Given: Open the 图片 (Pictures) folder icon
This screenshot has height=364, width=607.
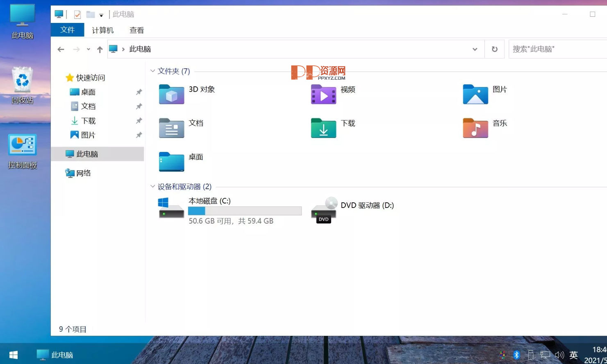Looking at the screenshot, I should tap(475, 95).
